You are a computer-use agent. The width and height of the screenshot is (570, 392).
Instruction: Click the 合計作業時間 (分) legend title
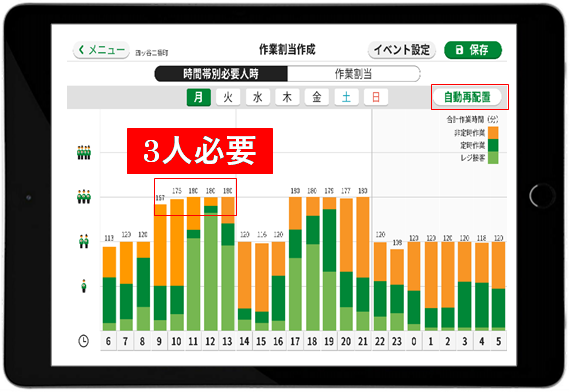pyautogui.click(x=472, y=119)
